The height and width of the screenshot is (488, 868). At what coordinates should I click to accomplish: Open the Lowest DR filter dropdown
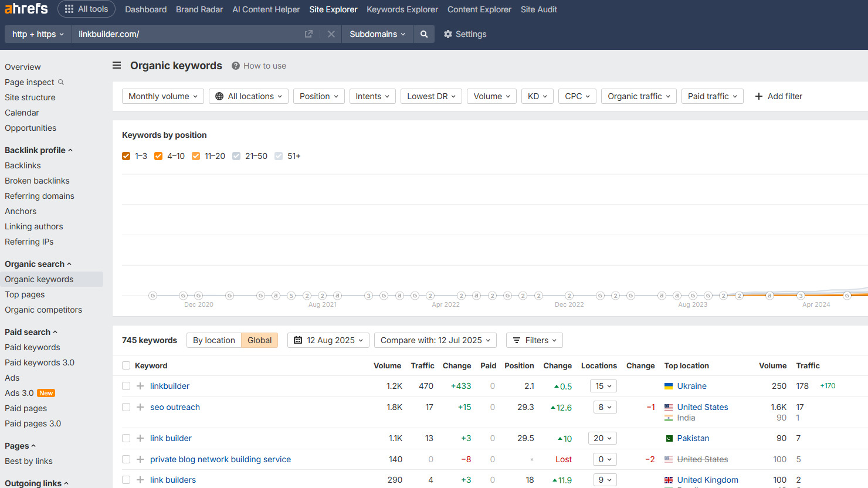[431, 96]
